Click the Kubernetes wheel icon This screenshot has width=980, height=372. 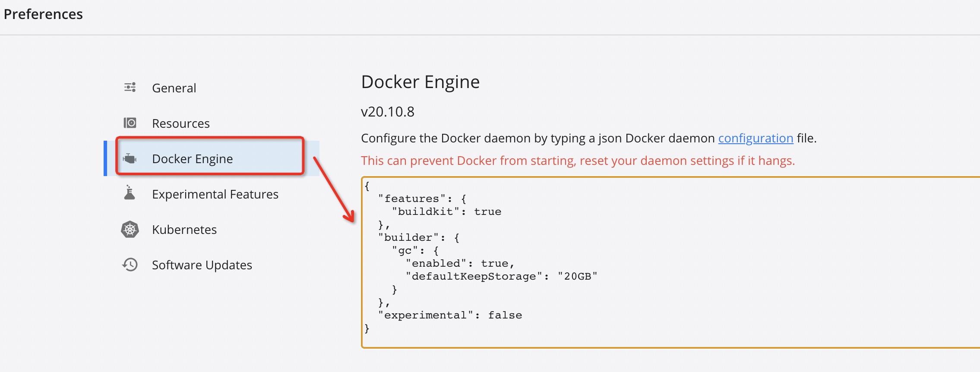130,230
